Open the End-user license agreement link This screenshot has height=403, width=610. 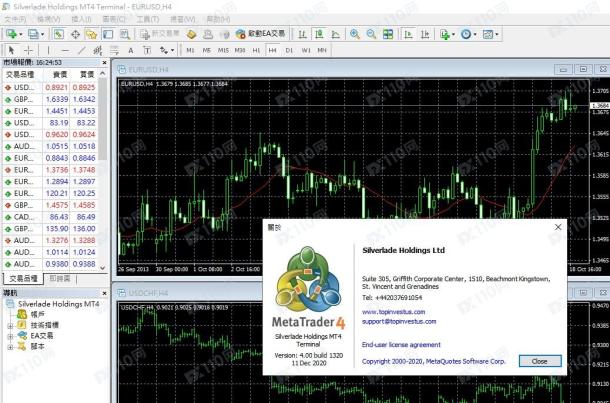(401, 345)
